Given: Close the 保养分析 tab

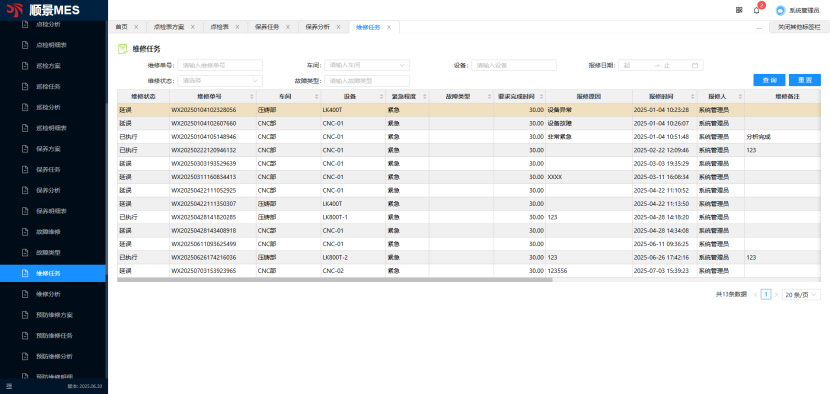Looking at the screenshot, I should pyautogui.click(x=338, y=27).
